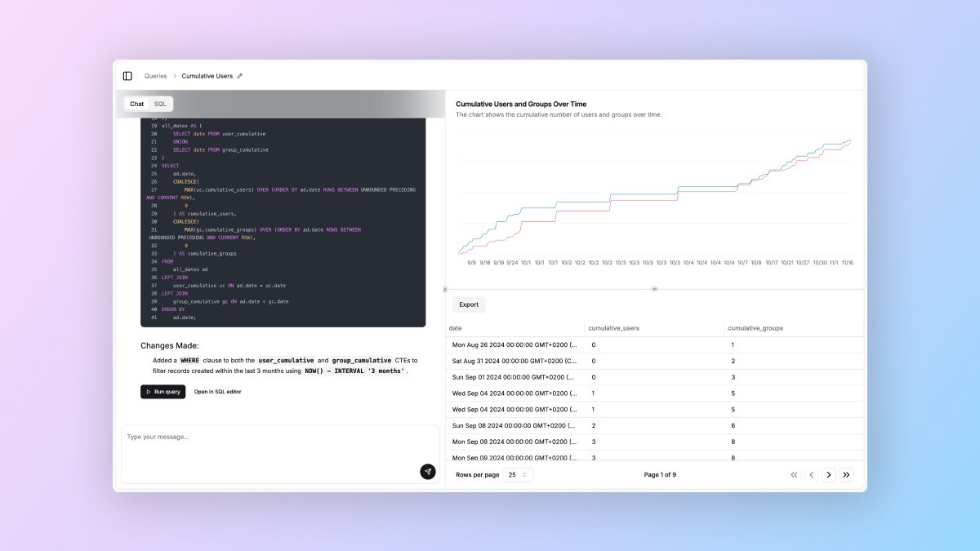Click the 9/9 label on chart axis
980x551 pixels.
[472, 263]
